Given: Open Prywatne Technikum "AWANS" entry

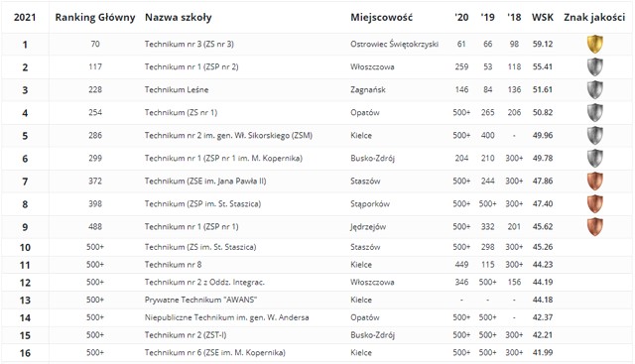Looking at the screenshot, I should 200,300.
